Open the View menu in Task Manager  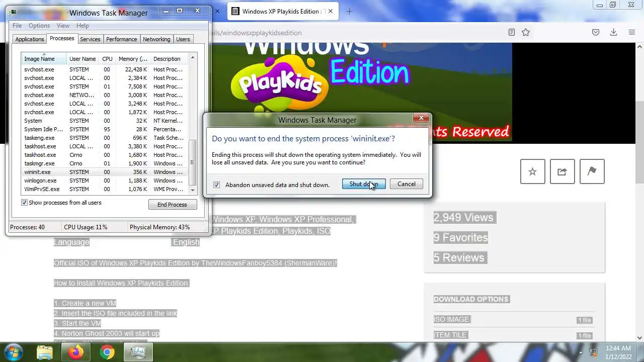pos(63,26)
